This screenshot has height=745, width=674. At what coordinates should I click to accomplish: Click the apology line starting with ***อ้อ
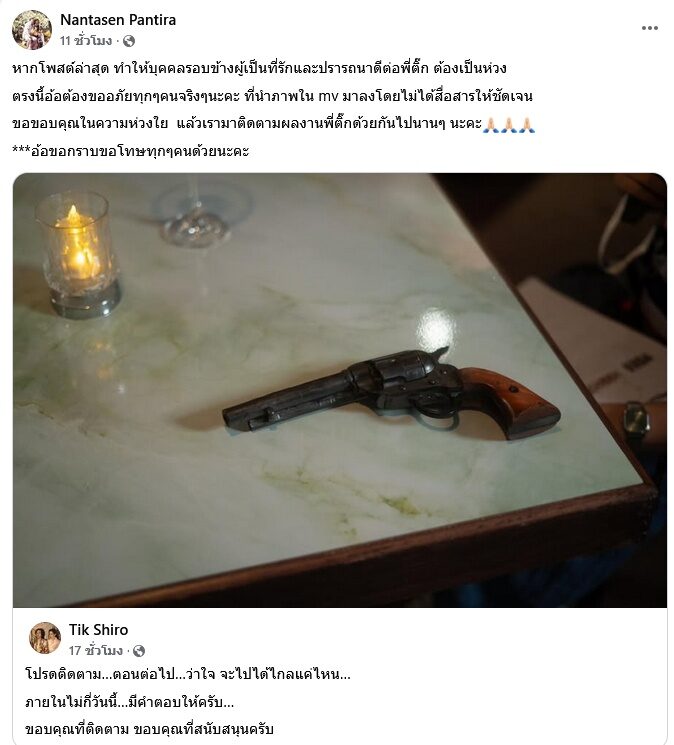tap(131, 152)
